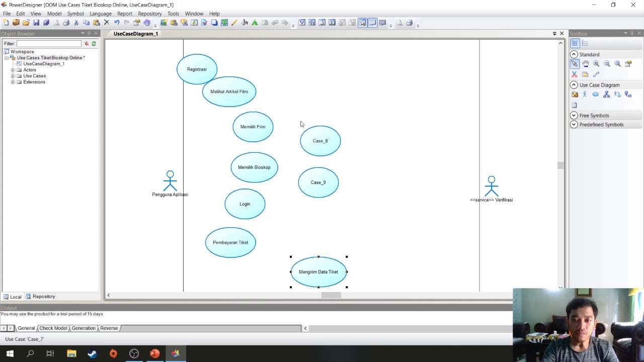Screen dimensions: 644x362
Task: Expand the Predefined Symbols section
Action: pyautogui.click(x=574, y=125)
